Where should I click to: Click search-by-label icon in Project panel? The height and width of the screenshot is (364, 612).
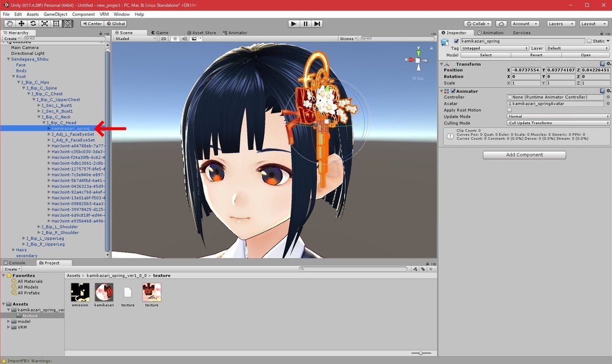tap(423, 269)
